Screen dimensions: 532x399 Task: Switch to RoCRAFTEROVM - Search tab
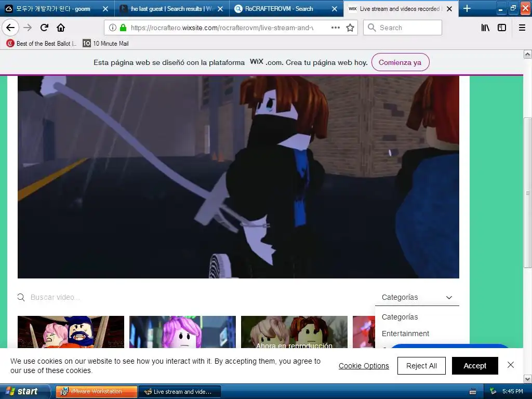285,9
